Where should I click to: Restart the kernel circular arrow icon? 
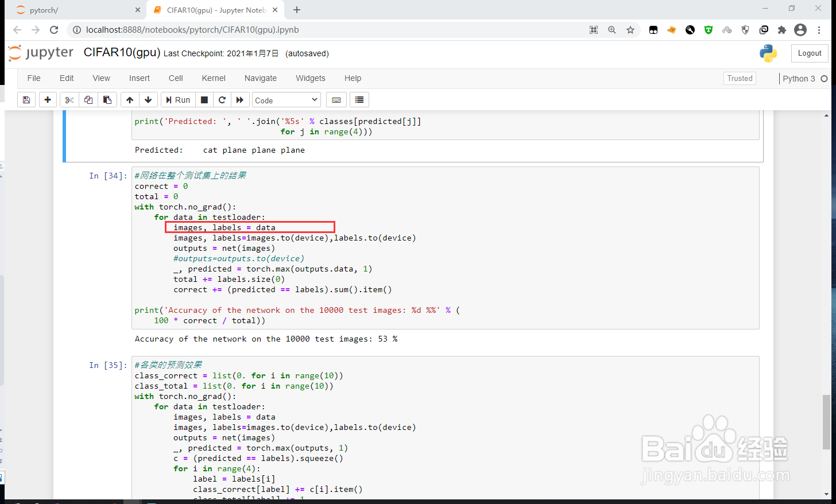[222, 100]
